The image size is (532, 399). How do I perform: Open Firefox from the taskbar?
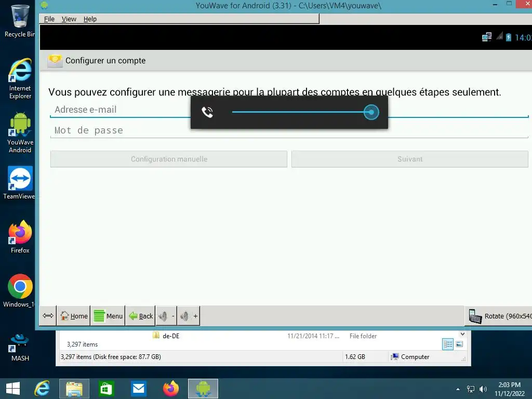pyautogui.click(x=170, y=389)
